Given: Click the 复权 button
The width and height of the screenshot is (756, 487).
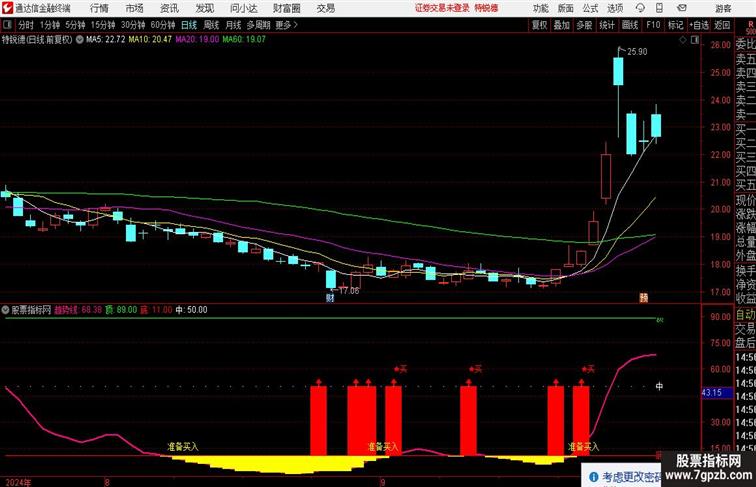Looking at the screenshot, I should 540,25.
